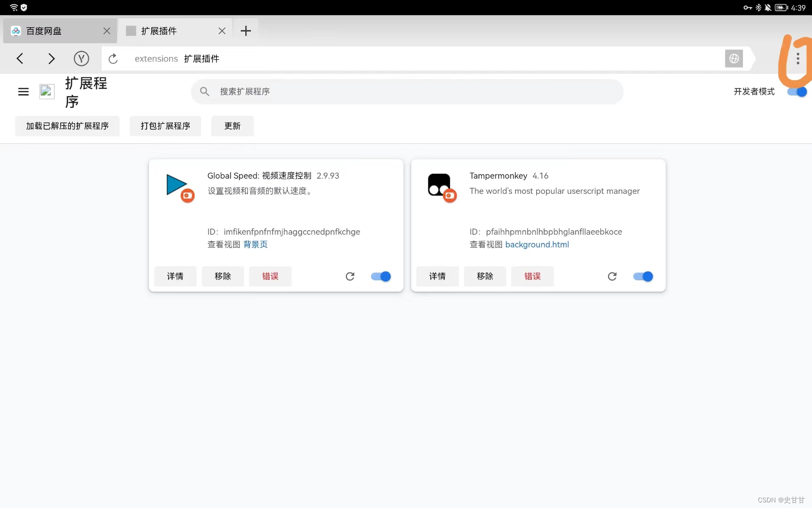Disable the Global Speed extension toggle
812x508 pixels.
[x=381, y=277]
